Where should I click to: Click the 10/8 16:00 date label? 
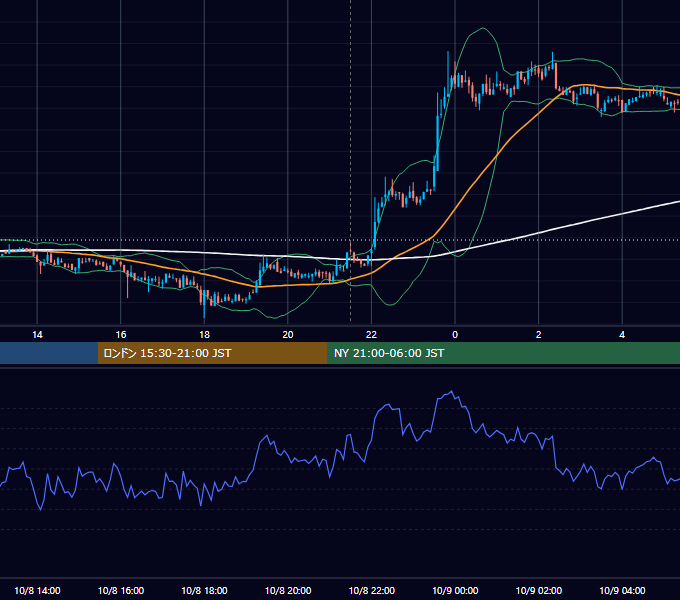click(121, 590)
